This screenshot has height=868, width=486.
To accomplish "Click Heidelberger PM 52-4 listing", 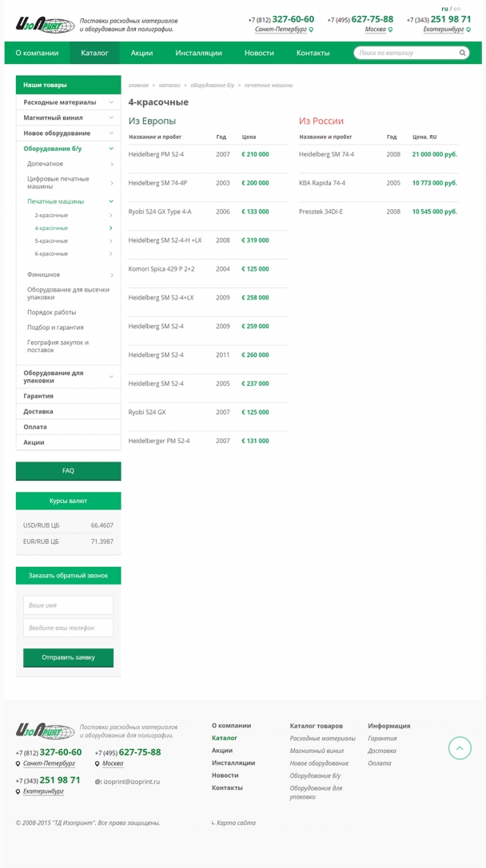I will coord(159,441).
